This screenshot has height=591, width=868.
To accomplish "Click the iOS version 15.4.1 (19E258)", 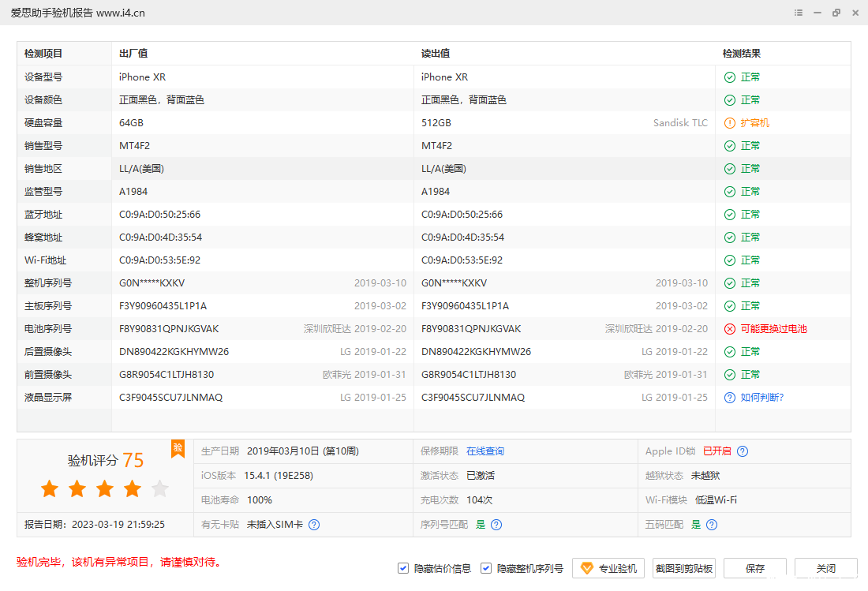I will (279, 476).
